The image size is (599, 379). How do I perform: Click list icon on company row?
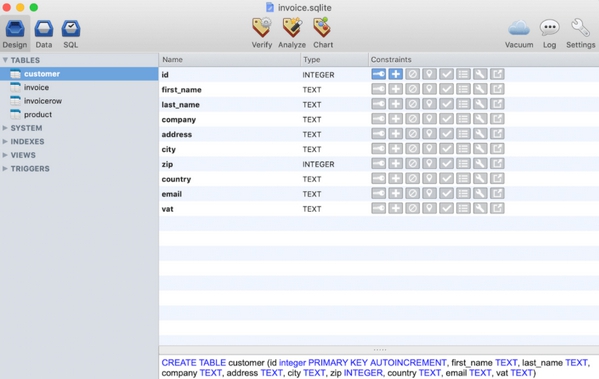(x=463, y=119)
